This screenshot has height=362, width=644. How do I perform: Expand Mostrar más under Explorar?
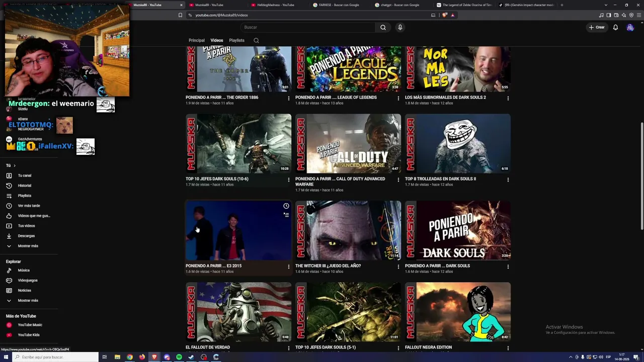(x=28, y=301)
